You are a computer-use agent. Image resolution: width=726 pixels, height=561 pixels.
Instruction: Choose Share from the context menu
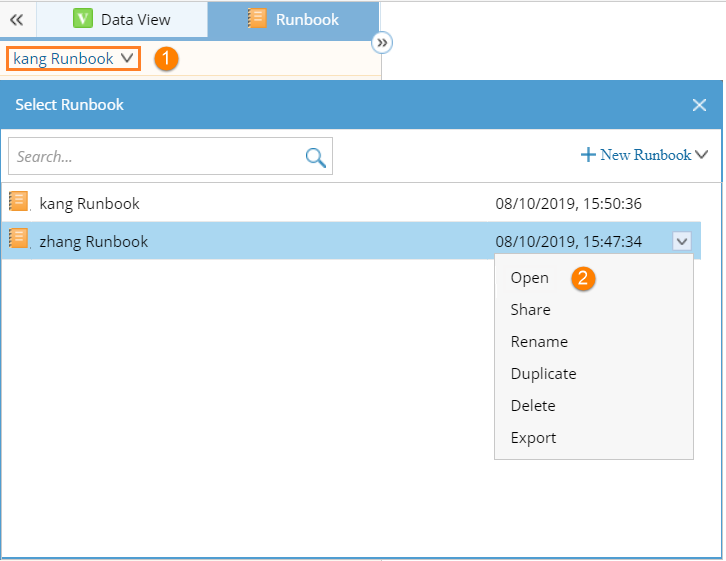(531, 310)
